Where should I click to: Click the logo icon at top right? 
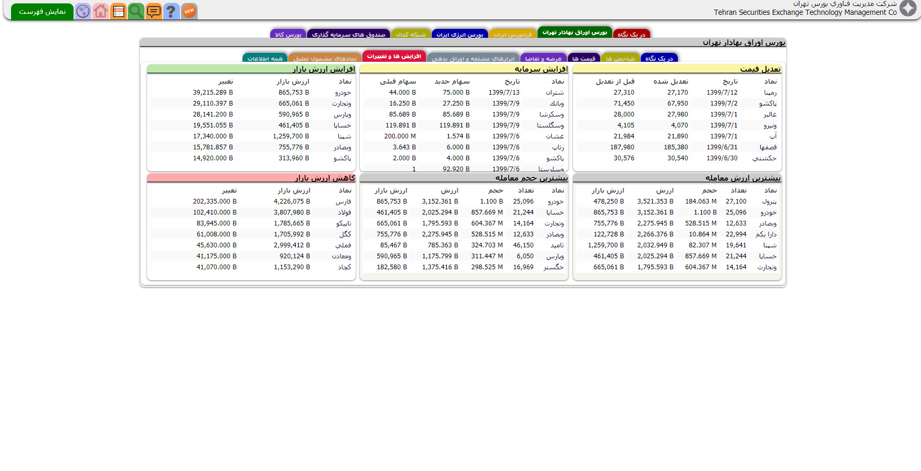[908, 9]
